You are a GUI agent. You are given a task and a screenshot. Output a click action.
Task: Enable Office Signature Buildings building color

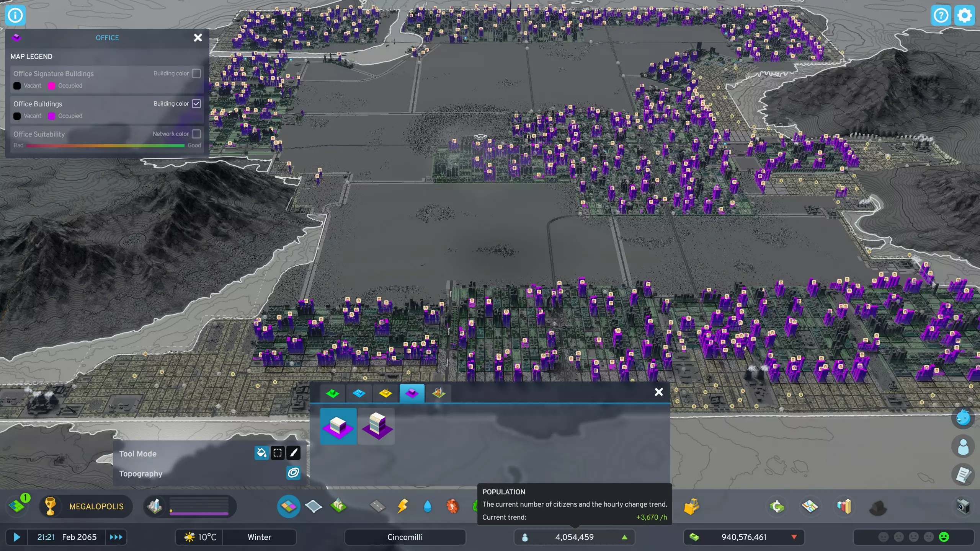(196, 73)
